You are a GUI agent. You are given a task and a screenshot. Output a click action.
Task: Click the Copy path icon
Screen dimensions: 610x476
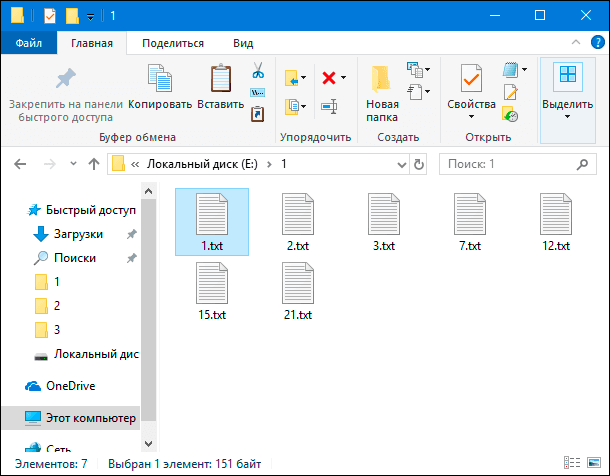pyautogui.click(x=258, y=93)
